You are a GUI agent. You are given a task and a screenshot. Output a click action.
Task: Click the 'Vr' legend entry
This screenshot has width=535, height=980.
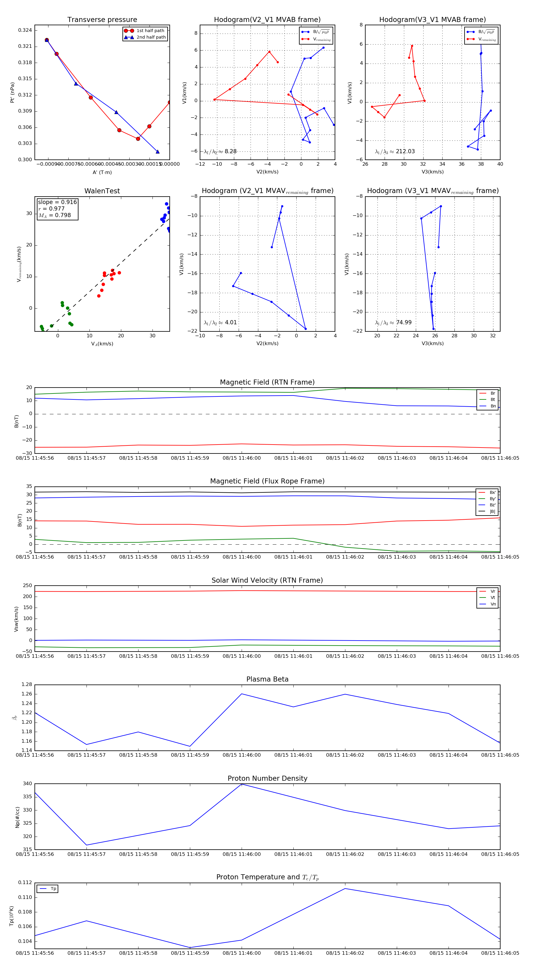(x=487, y=592)
